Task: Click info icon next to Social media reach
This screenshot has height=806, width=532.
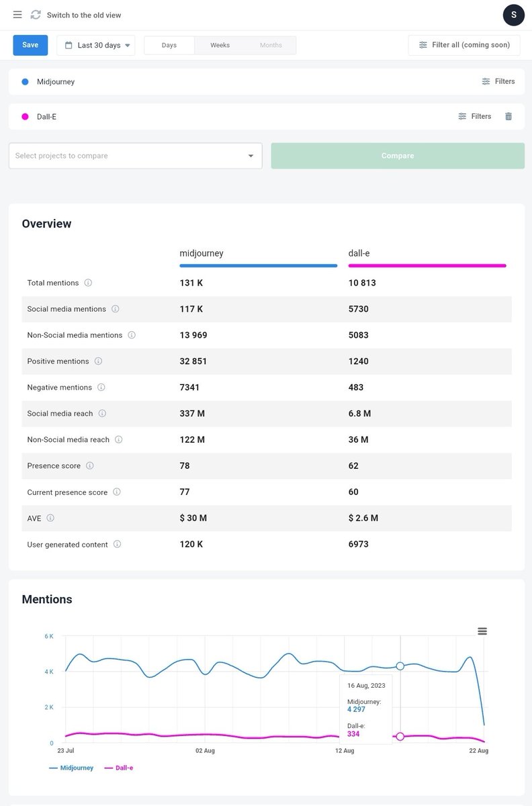Action: coord(102,413)
